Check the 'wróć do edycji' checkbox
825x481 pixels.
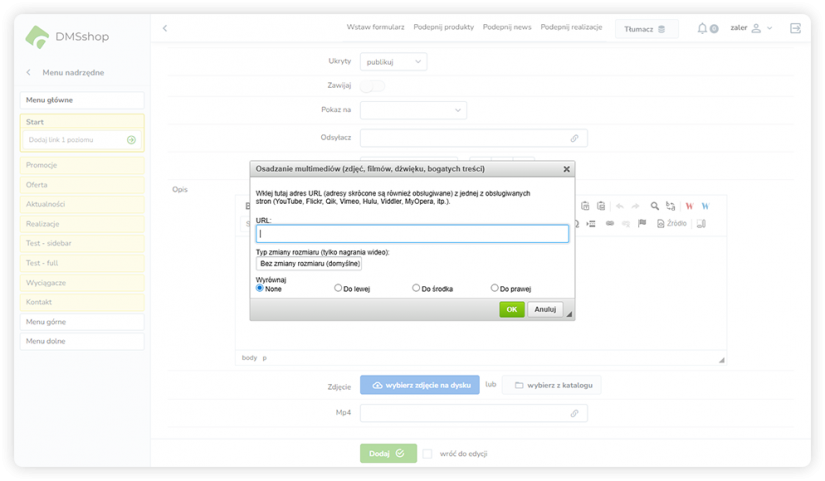tap(427, 453)
